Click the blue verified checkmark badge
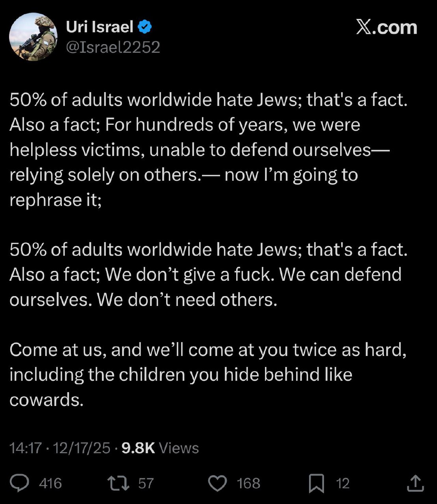Image resolution: width=437 pixels, height=504 pixels. pos(144,27)
